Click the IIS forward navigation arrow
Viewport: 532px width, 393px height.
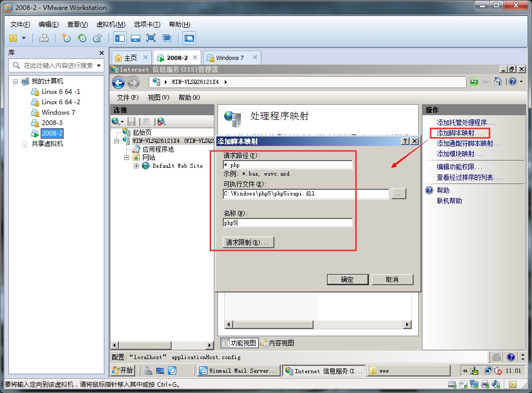134,82
